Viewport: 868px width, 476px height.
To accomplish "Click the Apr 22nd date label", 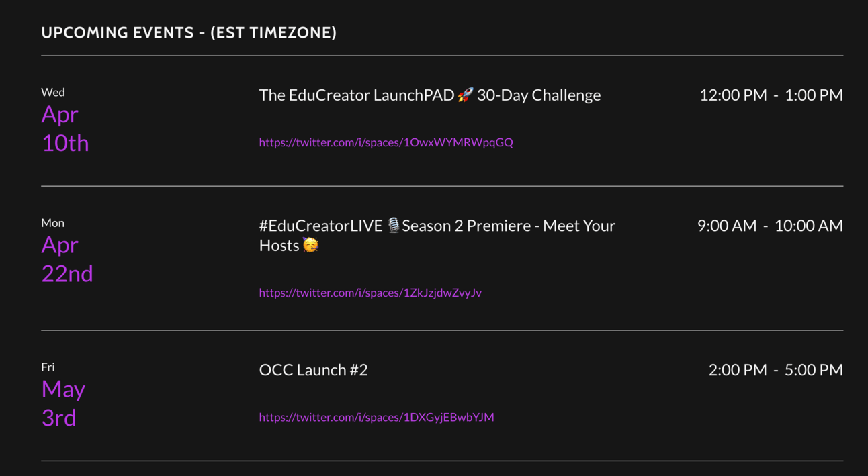I will (67, 259).
